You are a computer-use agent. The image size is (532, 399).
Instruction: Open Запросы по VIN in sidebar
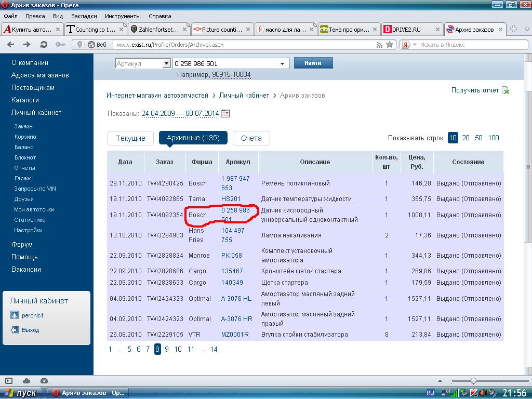[35, 189]
